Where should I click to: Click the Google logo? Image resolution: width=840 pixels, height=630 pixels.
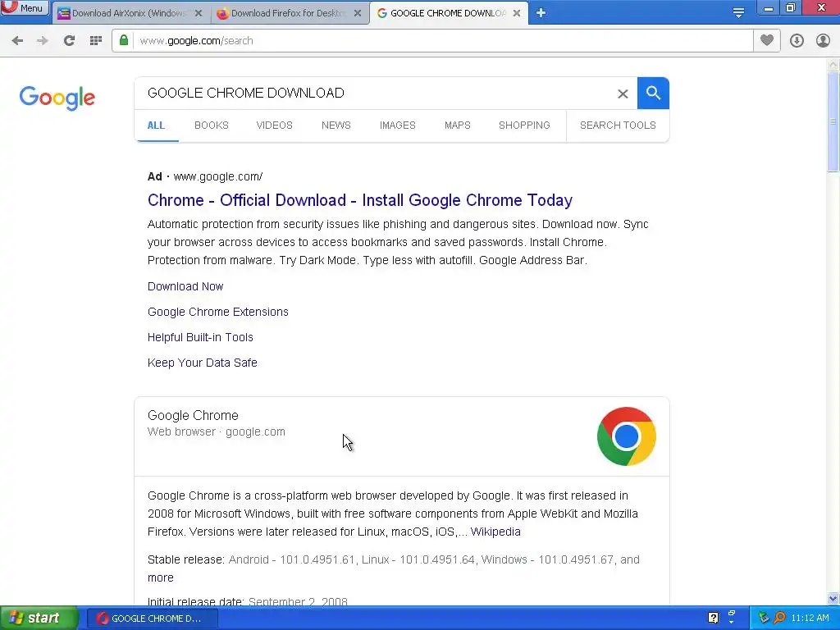coord(57,98)
